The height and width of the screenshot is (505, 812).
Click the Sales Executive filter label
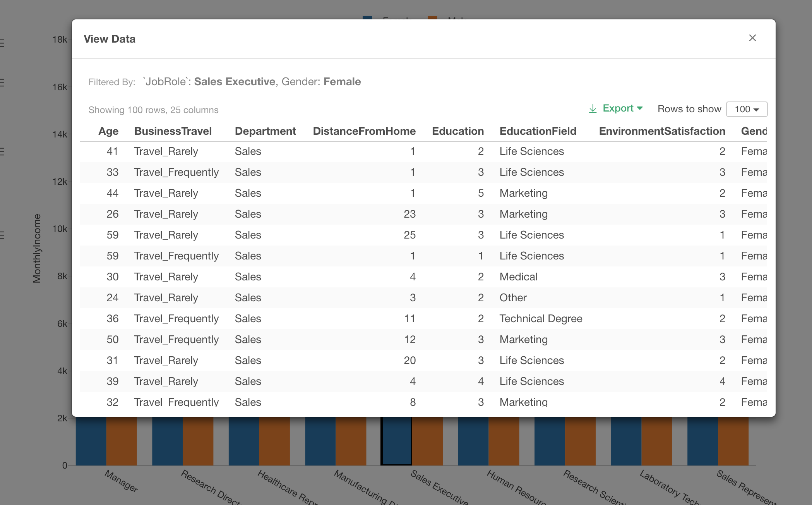coord(235,82)
